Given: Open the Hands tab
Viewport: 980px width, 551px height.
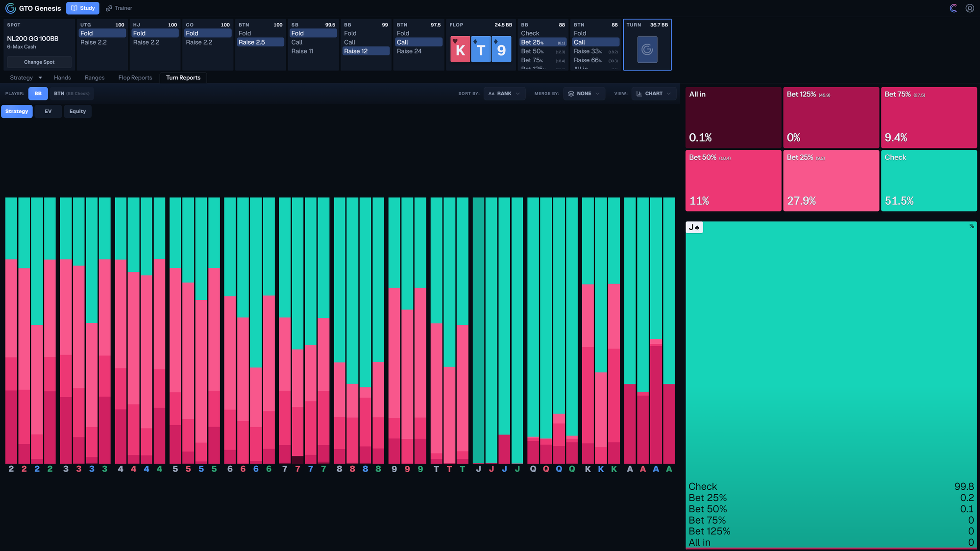Looking at the screenshot, I should pyautogui.click(x=62, y=78).
